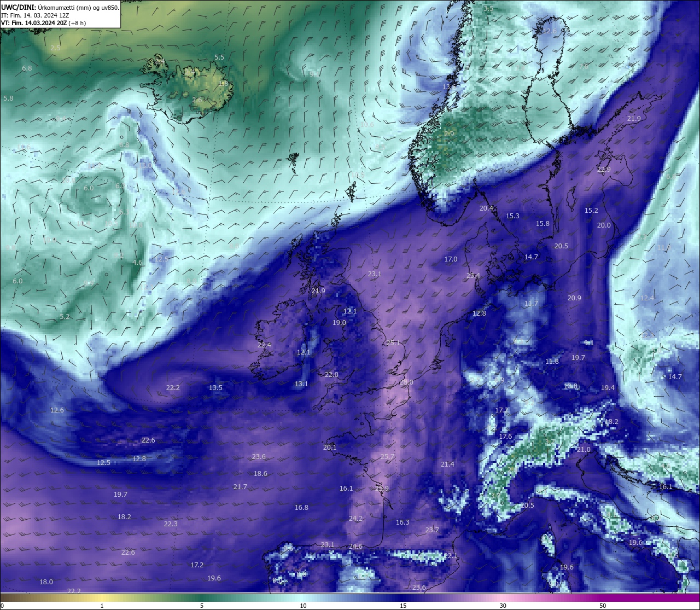Click the '0' label on the color scale

coord(2,606)
